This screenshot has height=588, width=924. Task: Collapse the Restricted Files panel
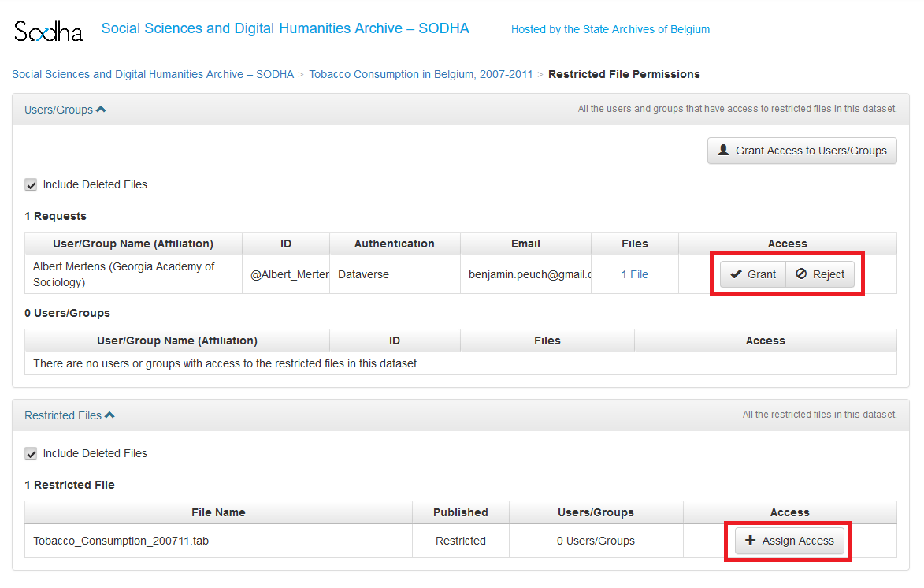click(69, 416)
